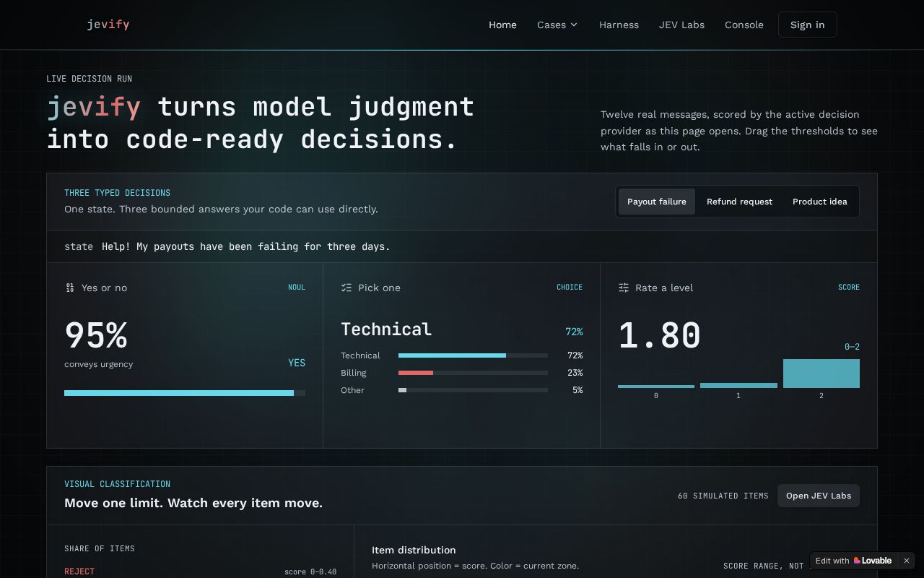
Task: Click the 'conveys urgency' label
Action: [x=98, y=364]
